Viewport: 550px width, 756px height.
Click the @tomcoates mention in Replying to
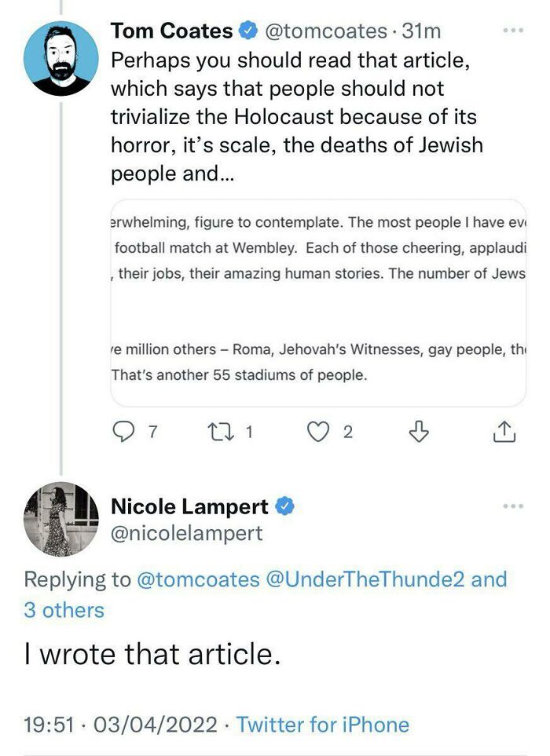tap(198, 579)
